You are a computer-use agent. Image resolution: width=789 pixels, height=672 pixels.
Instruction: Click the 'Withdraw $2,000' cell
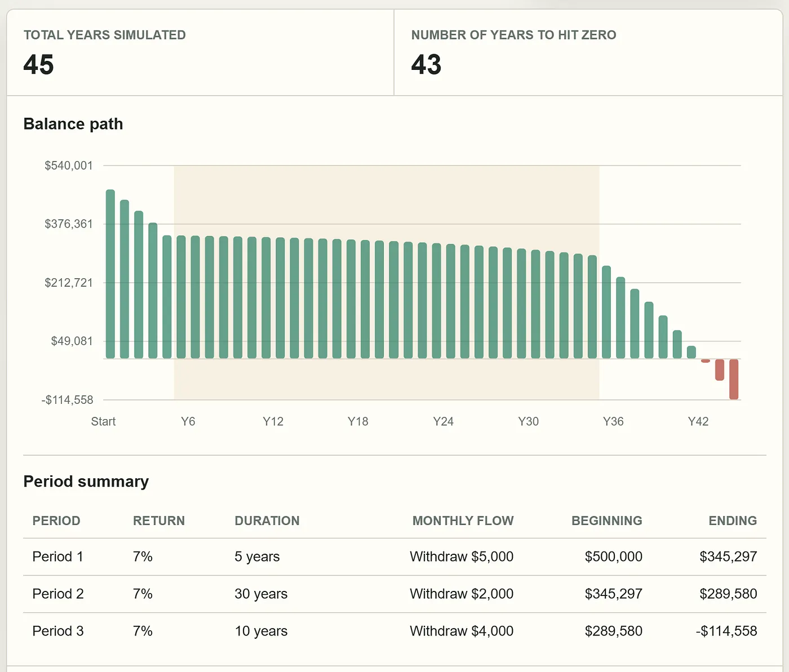(462, 594)
